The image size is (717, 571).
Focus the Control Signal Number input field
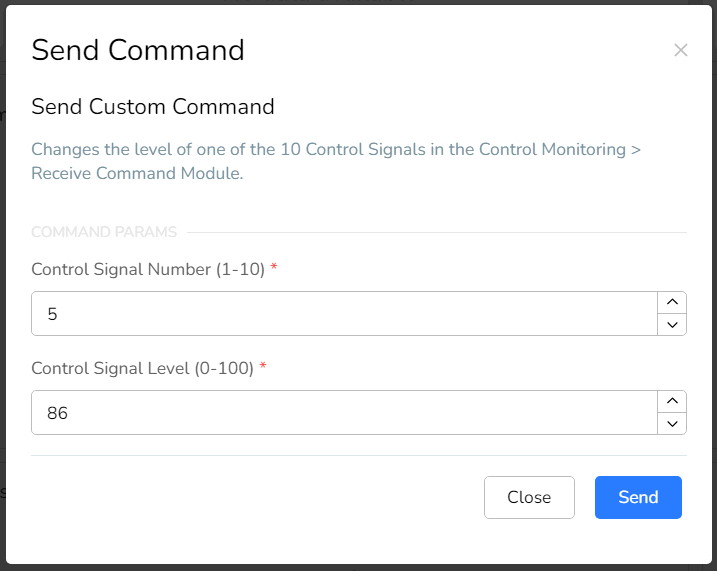coord(344,314)
